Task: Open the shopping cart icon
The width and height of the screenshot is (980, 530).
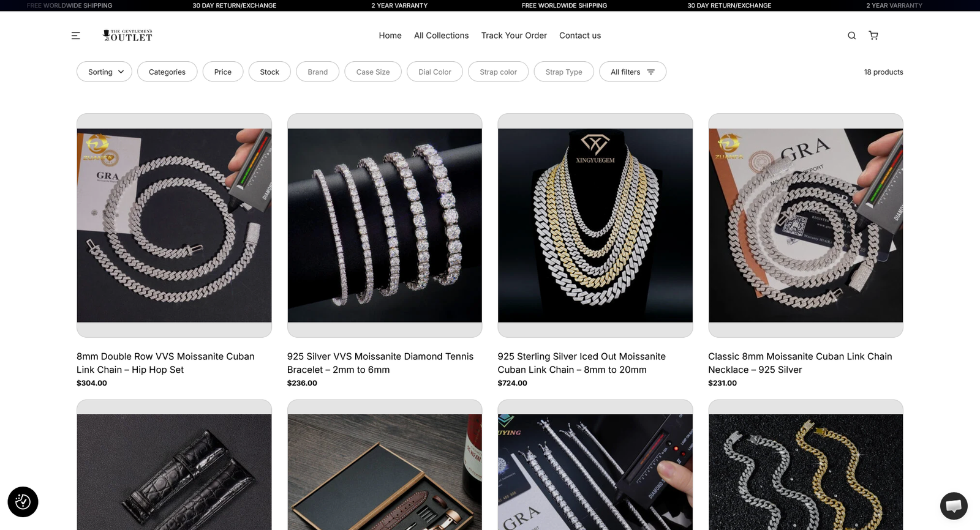Action: click(873, 35)
